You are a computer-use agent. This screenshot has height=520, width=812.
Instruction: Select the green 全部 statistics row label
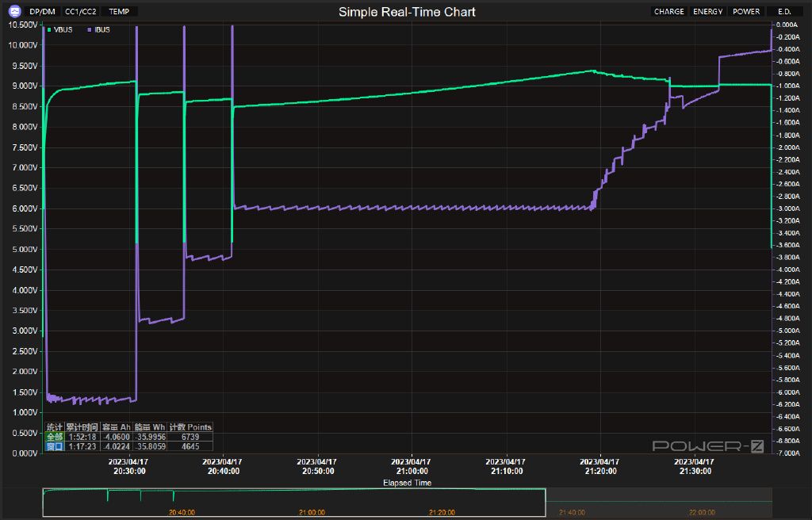coord(54,437)
